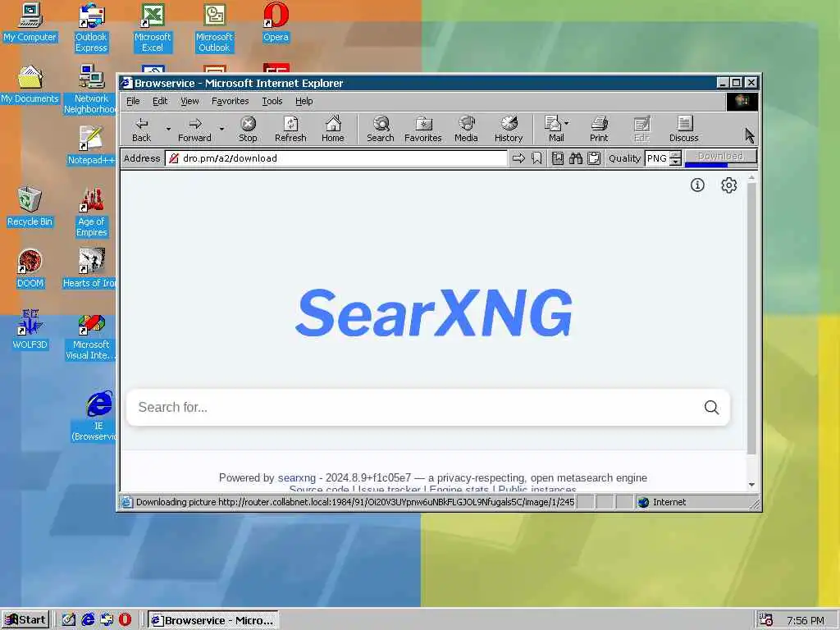Click the Downloading picture status bar text
Image resolution: width=840 pixels, height=630 pixels.
[354, 502]
